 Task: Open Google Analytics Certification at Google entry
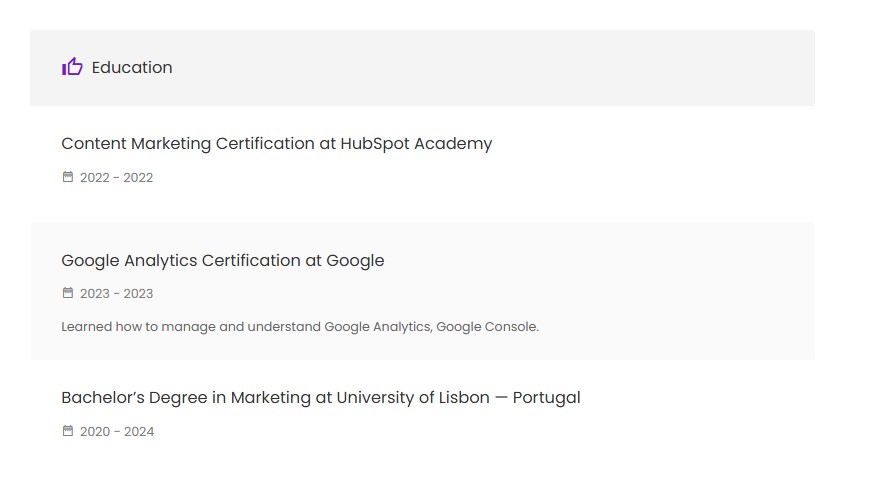pos(222,260)
